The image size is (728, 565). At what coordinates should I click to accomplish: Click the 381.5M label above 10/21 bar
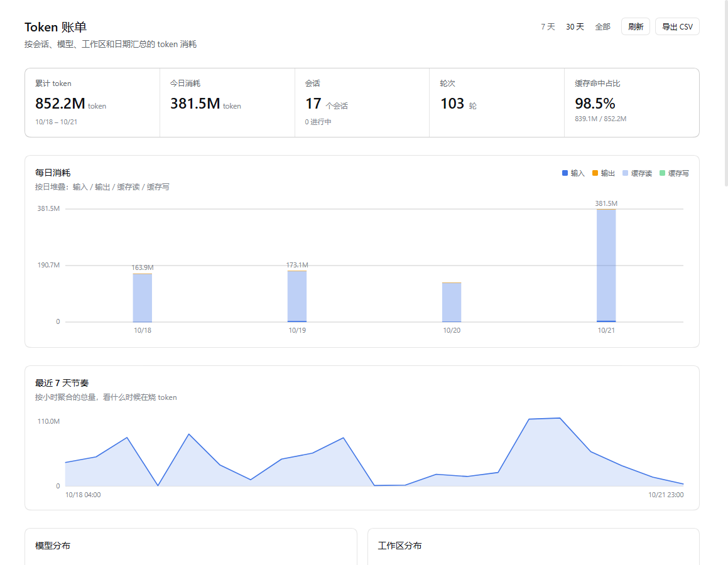(606, 203)
